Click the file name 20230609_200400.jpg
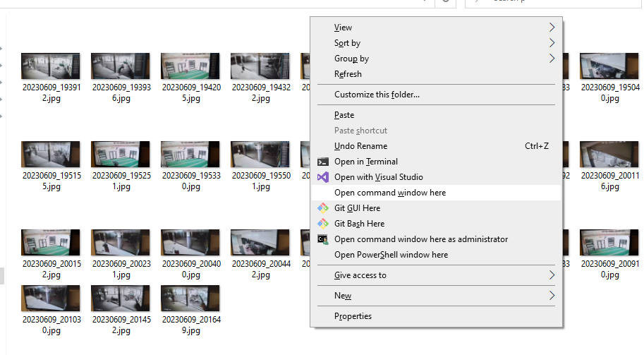 coord(191,270)
